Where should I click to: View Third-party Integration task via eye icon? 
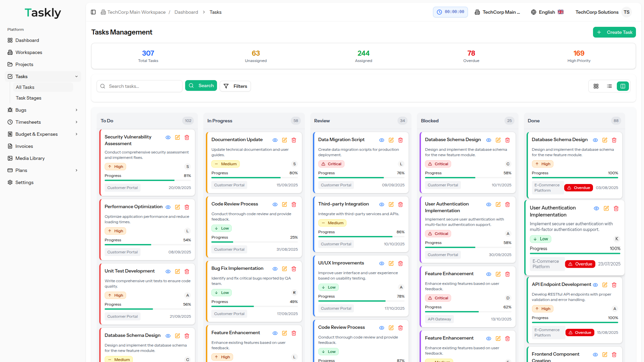pos(382,204)
